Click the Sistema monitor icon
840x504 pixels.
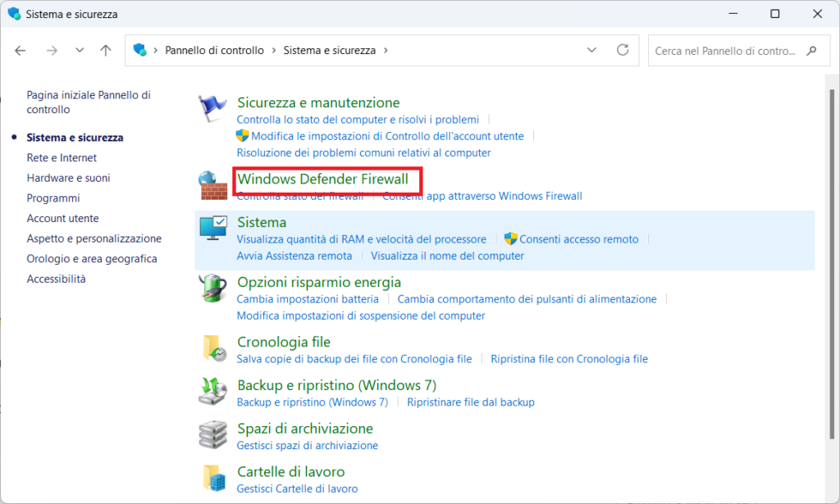[213, 229]
